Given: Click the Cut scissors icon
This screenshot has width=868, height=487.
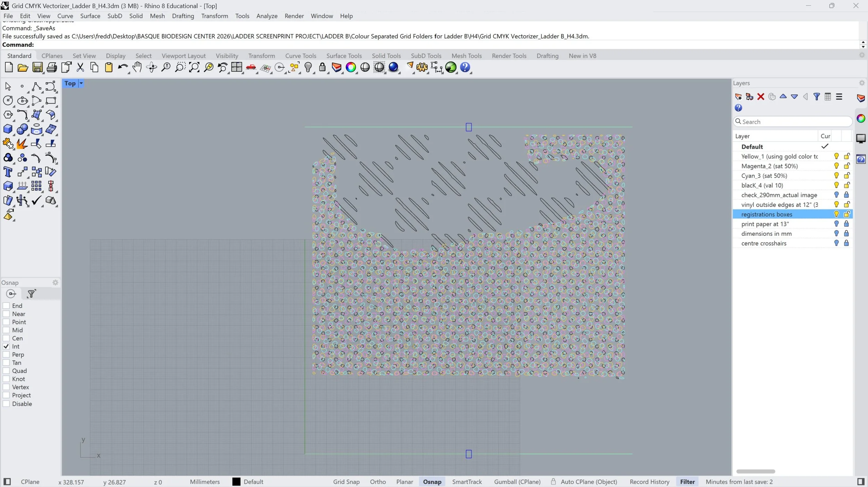Looking at the screenshot, I should coord(80,67).
